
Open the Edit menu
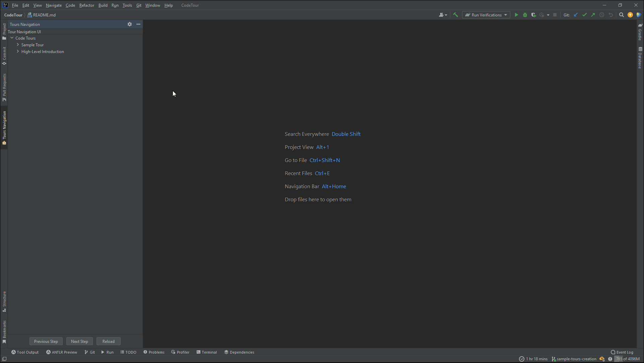click(x=26, y=5)
